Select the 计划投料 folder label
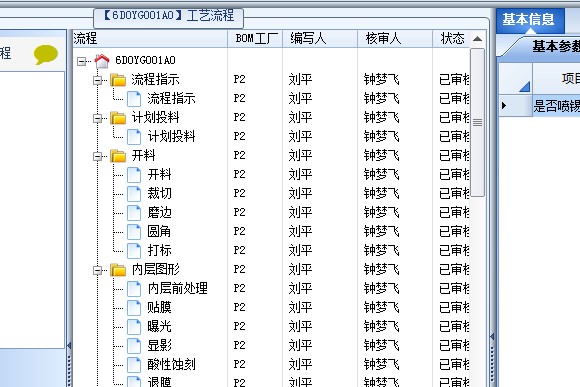 click(x=155, y=118)
